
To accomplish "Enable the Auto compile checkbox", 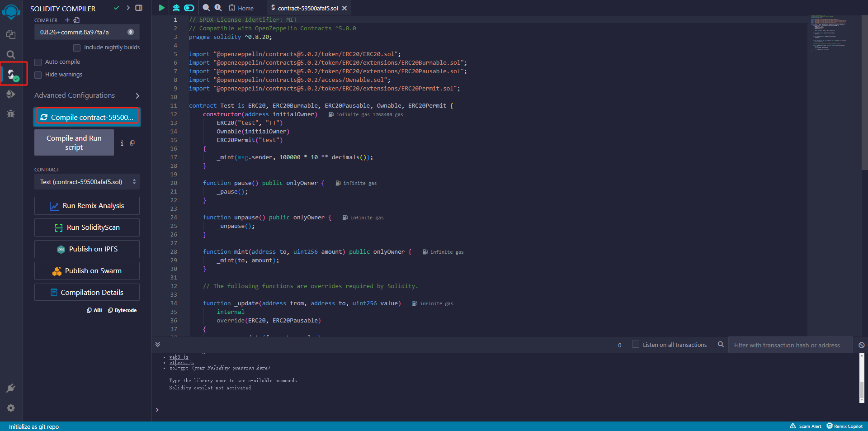I will coord(38,62).
